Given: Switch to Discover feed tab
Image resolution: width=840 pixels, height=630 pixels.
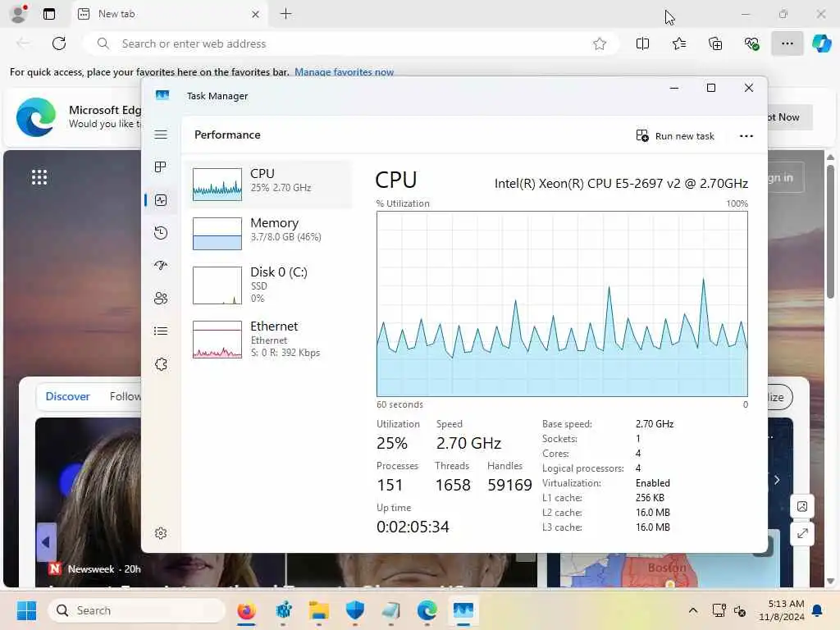Looking at the screenshot, I should click(67, 396).
